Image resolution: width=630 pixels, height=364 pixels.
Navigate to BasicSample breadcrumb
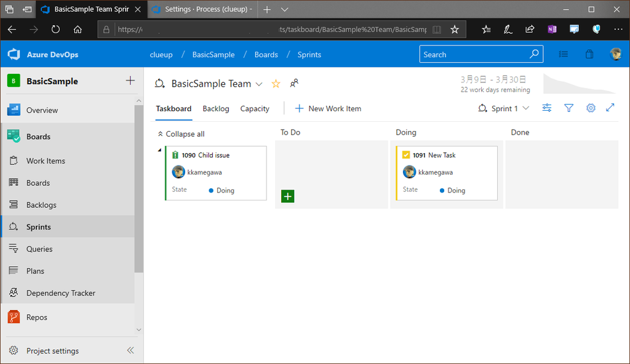click(213, 55)
